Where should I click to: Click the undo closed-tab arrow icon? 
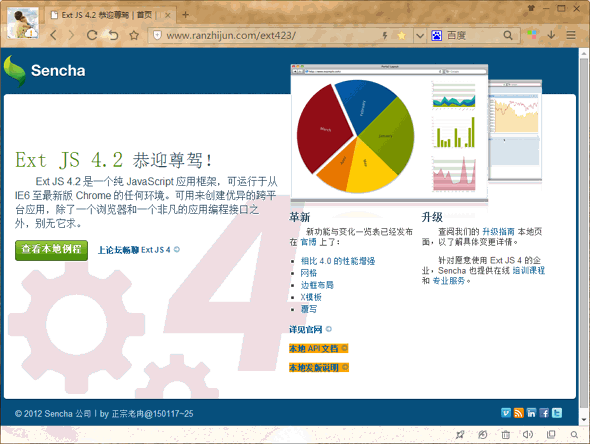113,35
